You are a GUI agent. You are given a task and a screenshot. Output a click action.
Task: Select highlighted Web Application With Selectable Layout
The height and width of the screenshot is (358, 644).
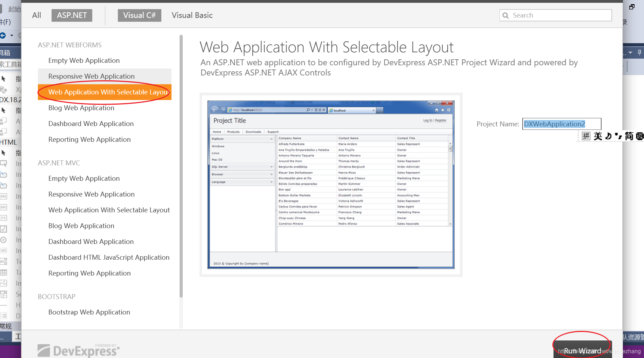click(x=105, y=92)
